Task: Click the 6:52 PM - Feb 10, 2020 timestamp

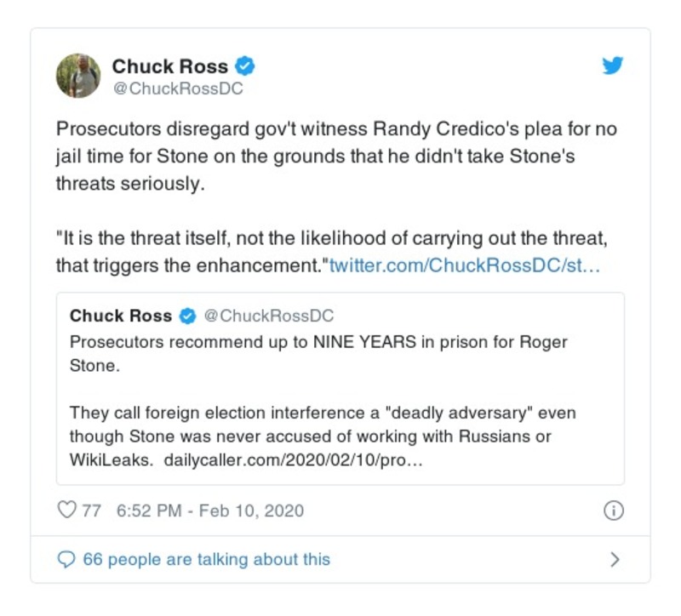Action: tap(209, 510)
